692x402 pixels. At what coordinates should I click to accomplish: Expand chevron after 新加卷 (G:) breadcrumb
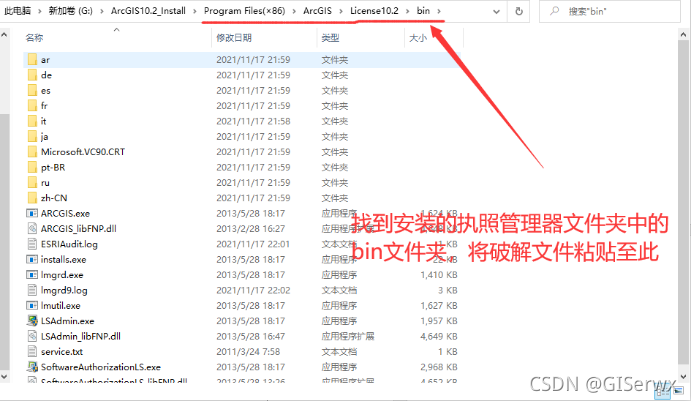point(102,11)
